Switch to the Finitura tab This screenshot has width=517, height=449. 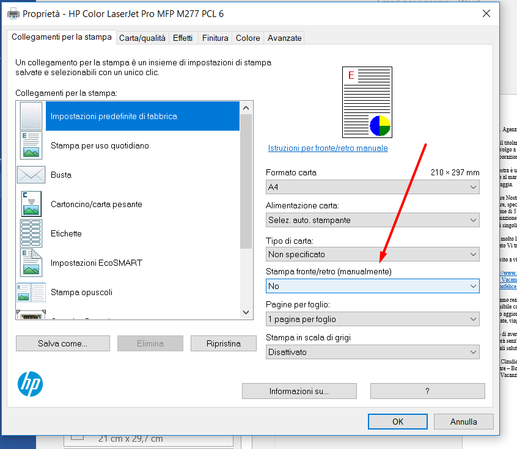tap(215, 38)
